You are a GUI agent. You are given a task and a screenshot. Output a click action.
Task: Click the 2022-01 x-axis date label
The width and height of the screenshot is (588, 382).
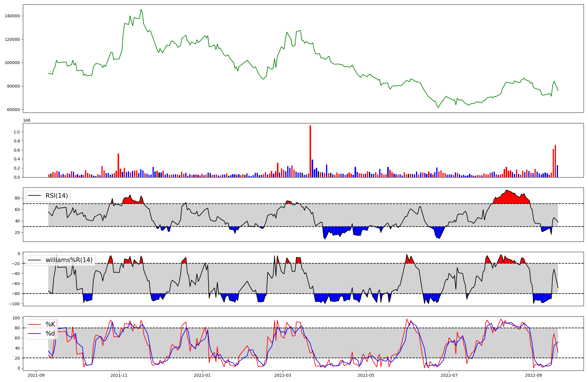click(203, 375)
